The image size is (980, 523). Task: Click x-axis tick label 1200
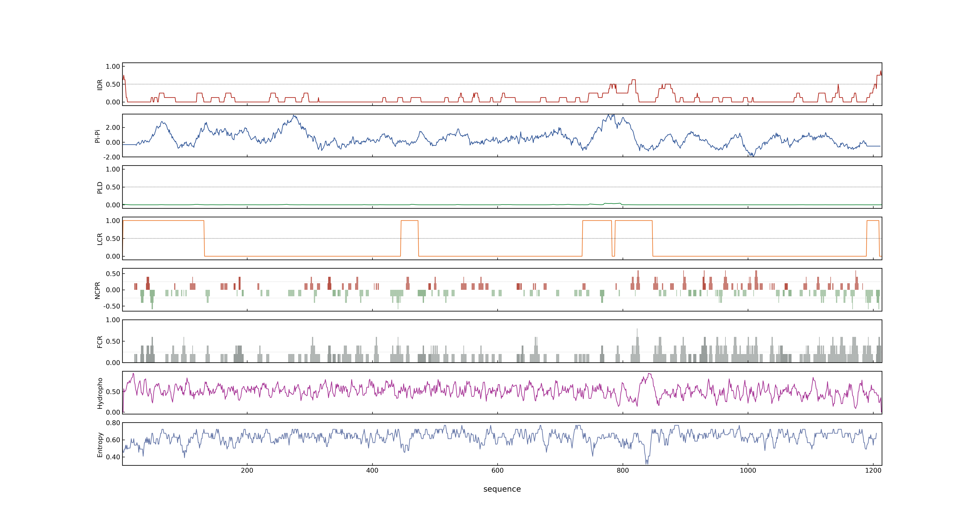873,470
